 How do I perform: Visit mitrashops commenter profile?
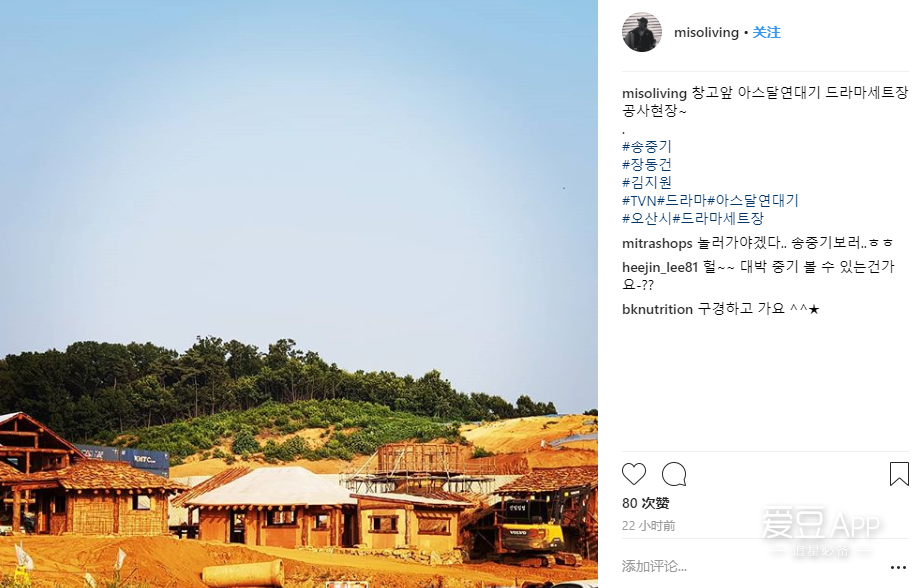[657, 243]
